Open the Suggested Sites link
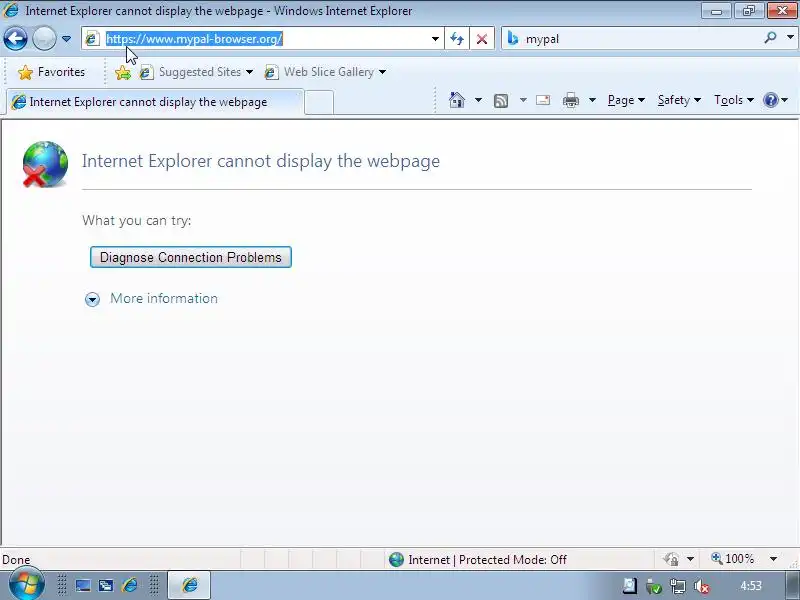 (x=196, y=72)
